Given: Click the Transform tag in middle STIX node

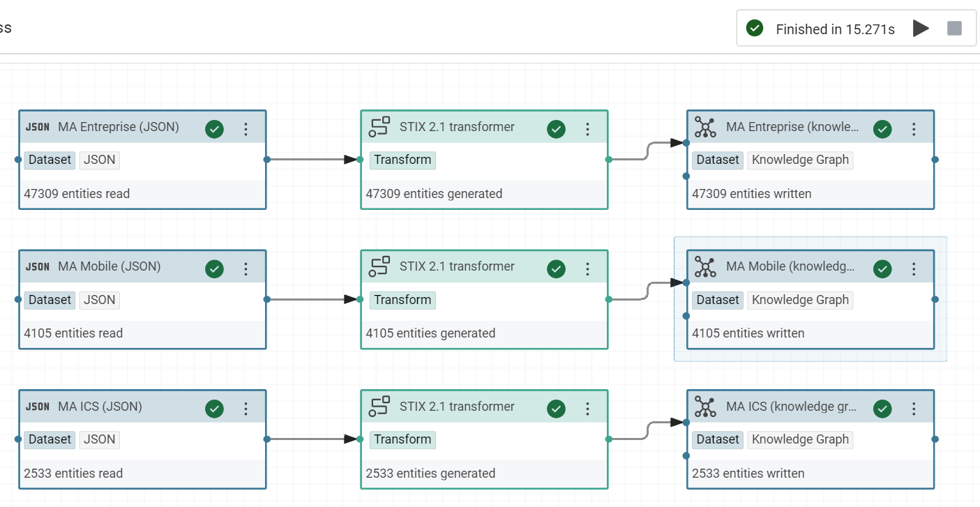Looking at the screenshot, I should (x=402, y=300).
